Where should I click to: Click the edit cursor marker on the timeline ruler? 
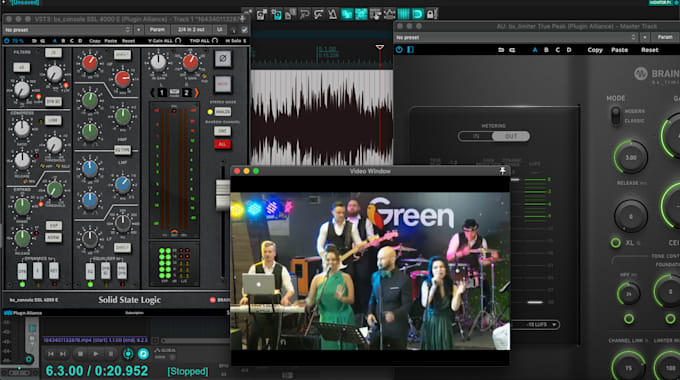pyautogui.click(x=379, y=47)
